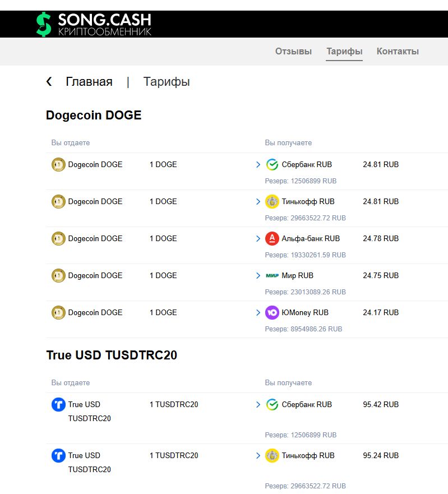Click Сбербанк logo in the 95.42 RUB row
This screenshot has width=448, height=494.
tap(272, 404)
